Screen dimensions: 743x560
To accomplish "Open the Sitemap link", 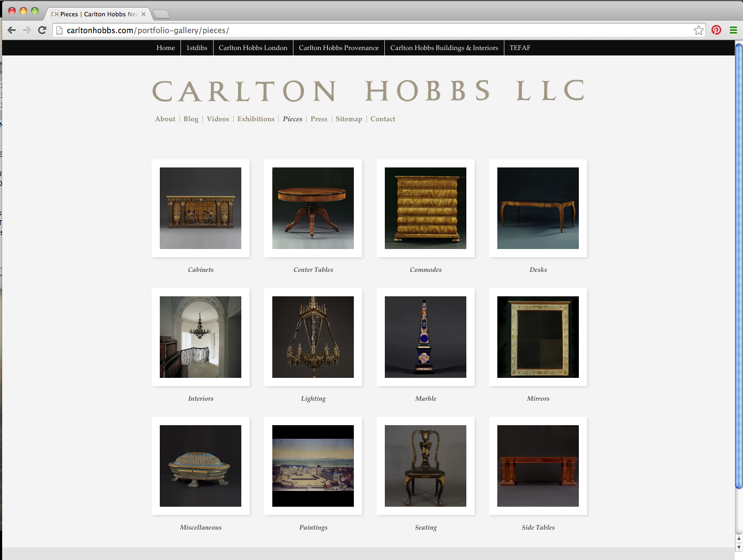I will point(349,119).
